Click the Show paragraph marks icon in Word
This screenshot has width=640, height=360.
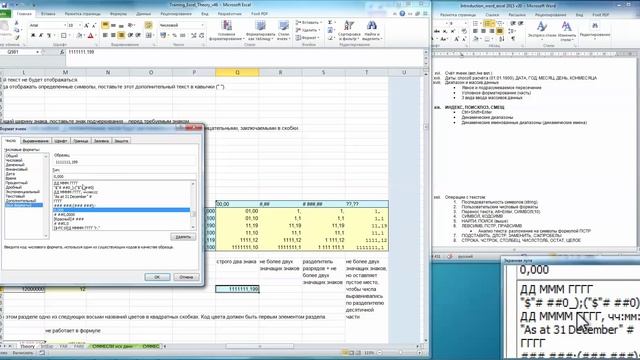513,39
